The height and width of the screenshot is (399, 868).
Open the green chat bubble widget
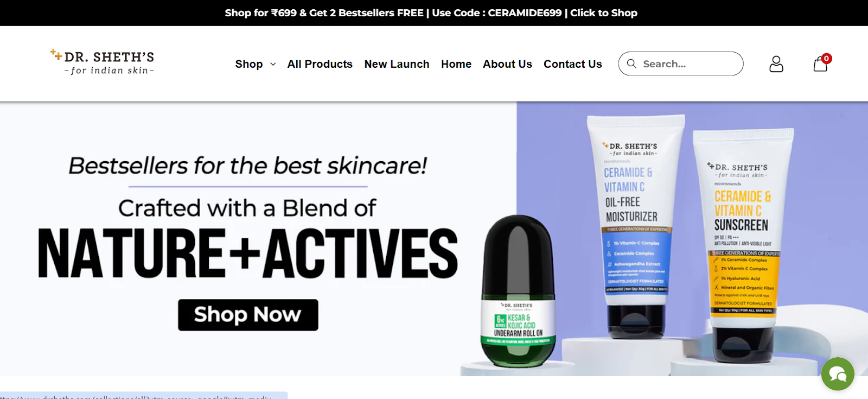(838, 373)
